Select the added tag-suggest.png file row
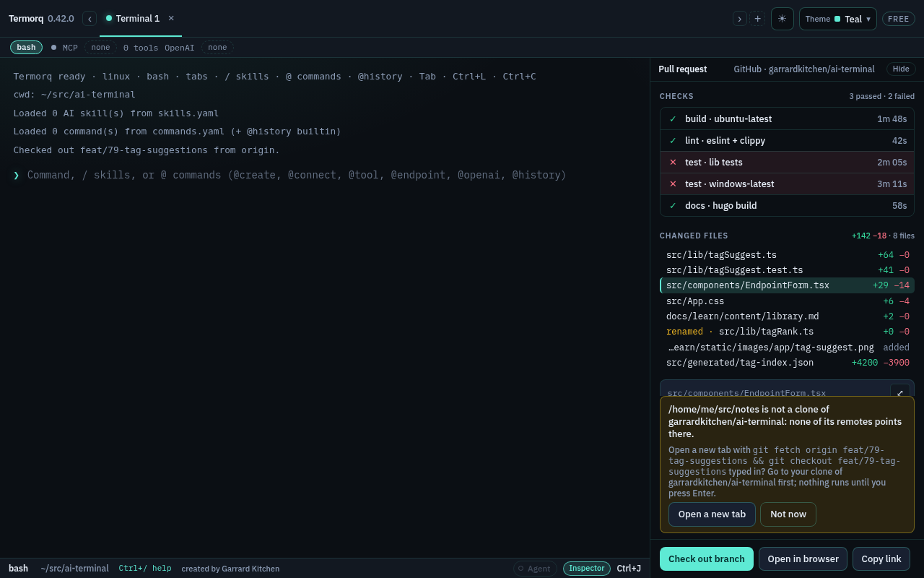The height and width of the screenshot is (578, 924). [787, 348]
